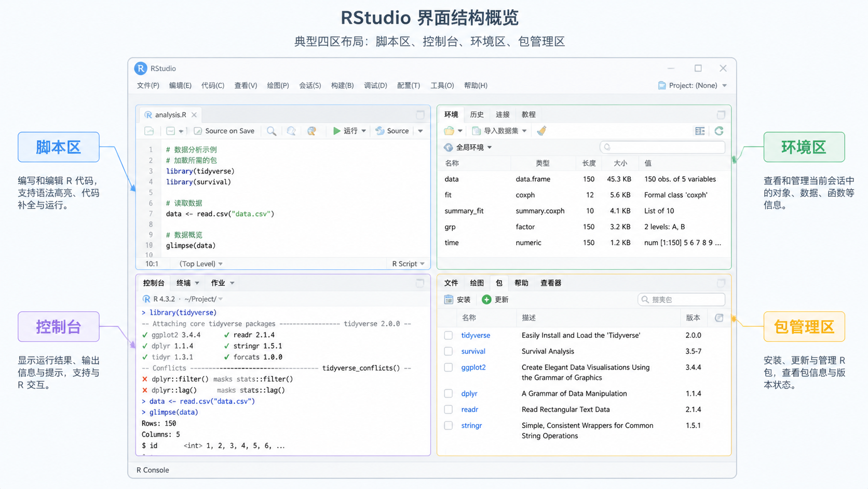Maximize the script pane via corner icon
Screen dimensions: 868x489
(420, 115)
